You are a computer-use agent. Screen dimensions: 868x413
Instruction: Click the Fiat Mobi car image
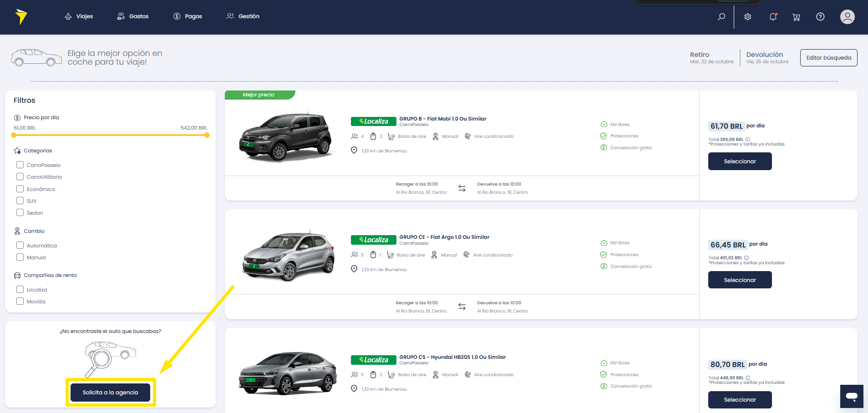[286, 136]
